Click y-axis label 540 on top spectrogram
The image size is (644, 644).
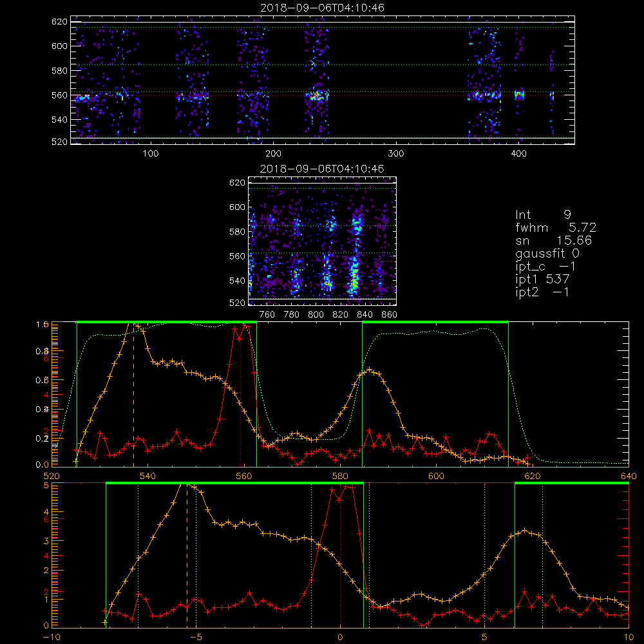[x=59, y=120]
